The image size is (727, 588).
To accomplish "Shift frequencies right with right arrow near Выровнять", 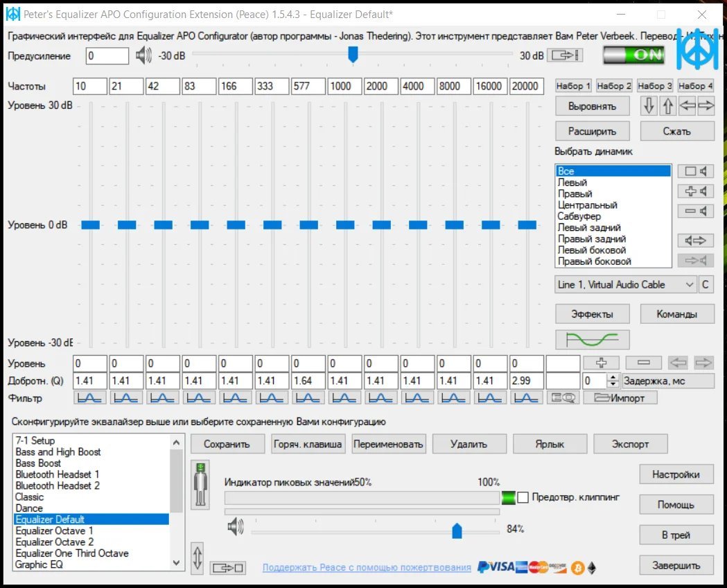I will click(706, 105).
